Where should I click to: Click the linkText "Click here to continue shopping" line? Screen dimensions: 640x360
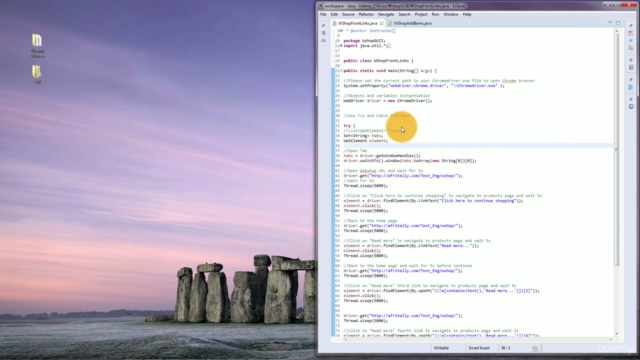pyautogui.click(x=433, y=201)
